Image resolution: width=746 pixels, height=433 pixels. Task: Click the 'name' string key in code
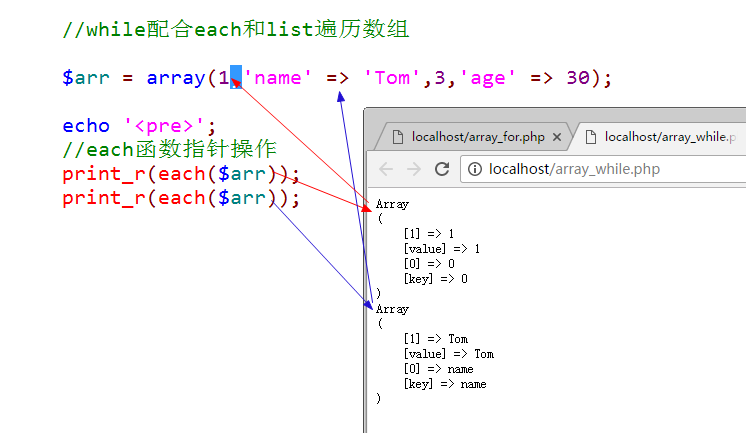coord(279,77)
